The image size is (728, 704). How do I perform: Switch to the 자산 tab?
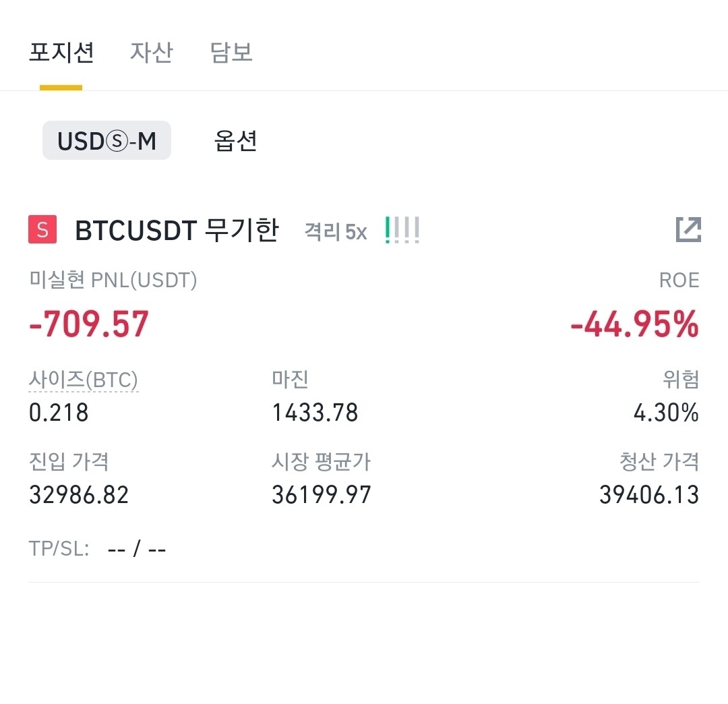[151, 53]
